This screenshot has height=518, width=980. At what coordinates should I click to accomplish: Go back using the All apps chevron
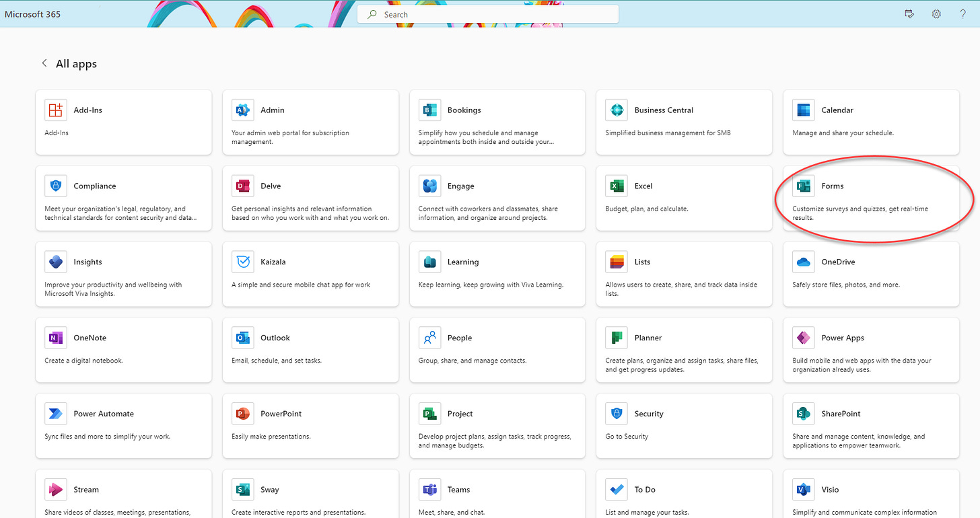pyautogui.click(x=44, y=63)
